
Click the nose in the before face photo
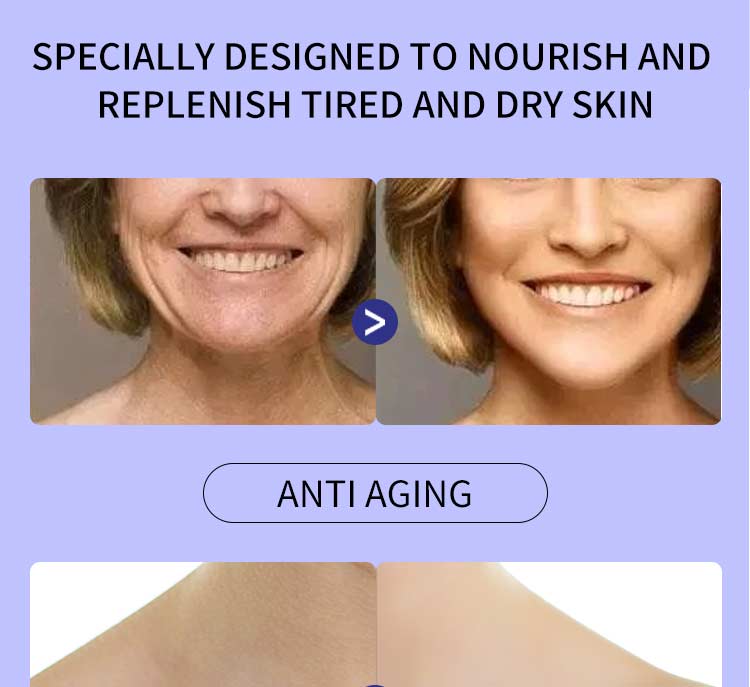(241, 204)
